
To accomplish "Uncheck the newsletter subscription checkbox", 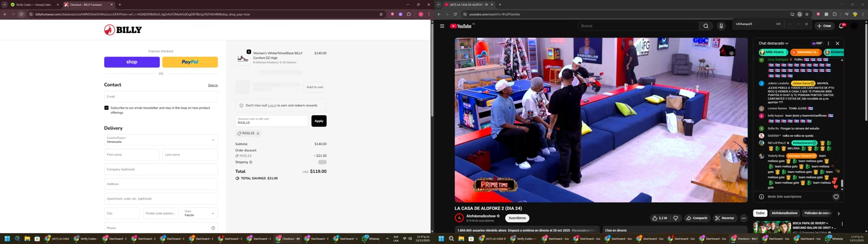I will coord(106,108).
